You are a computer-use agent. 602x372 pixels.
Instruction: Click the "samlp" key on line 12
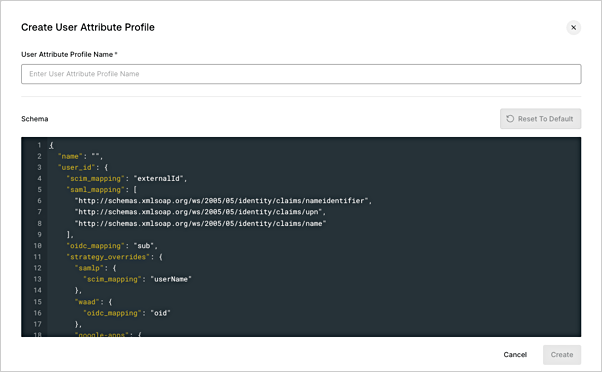[89, 268]
